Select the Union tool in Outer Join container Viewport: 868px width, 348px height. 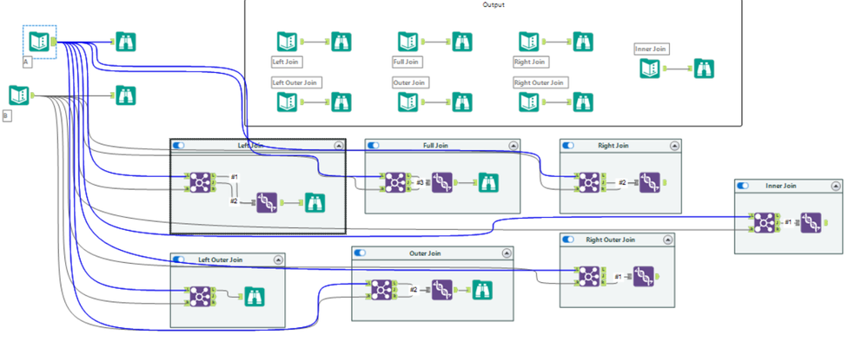pyautogui.click(x=441, y=289)
